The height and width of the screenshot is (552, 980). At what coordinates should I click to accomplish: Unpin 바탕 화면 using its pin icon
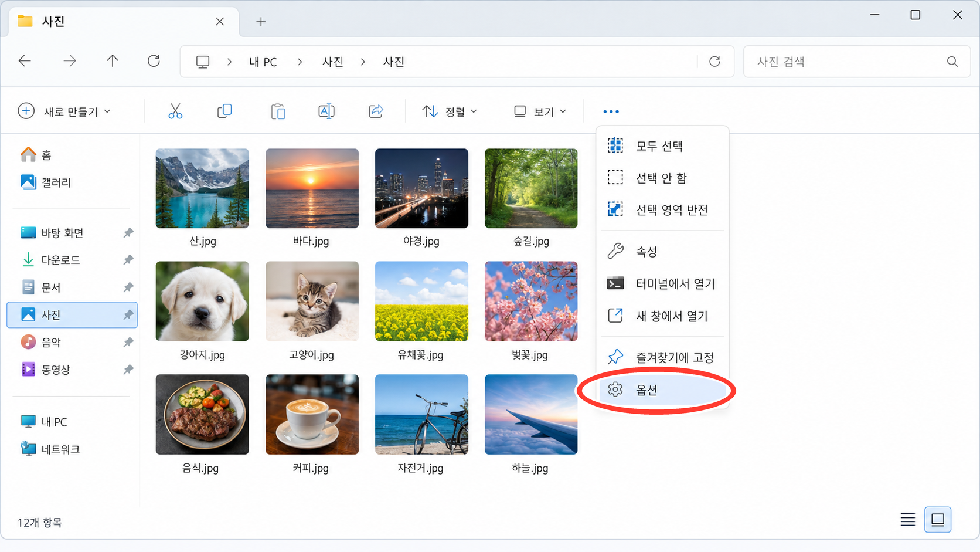tap(128, 233)
